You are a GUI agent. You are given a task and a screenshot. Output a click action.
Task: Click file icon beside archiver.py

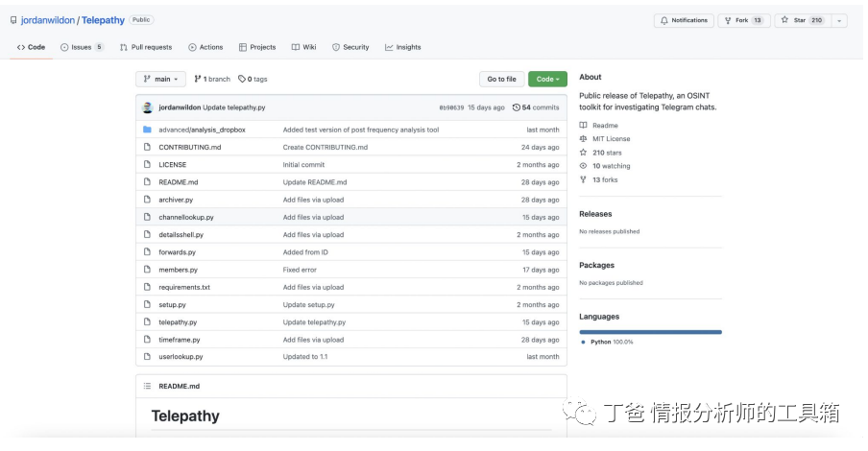(147, 200)
